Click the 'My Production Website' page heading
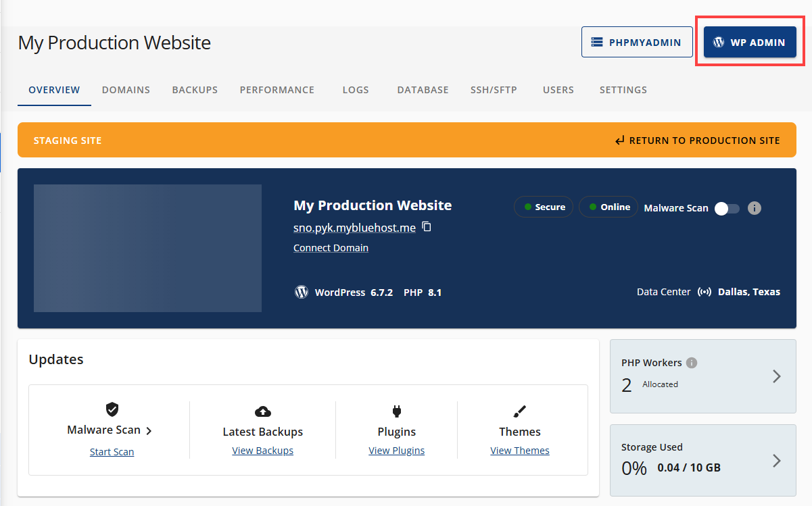The image size is (812, 506). click(x=114, y=43)
